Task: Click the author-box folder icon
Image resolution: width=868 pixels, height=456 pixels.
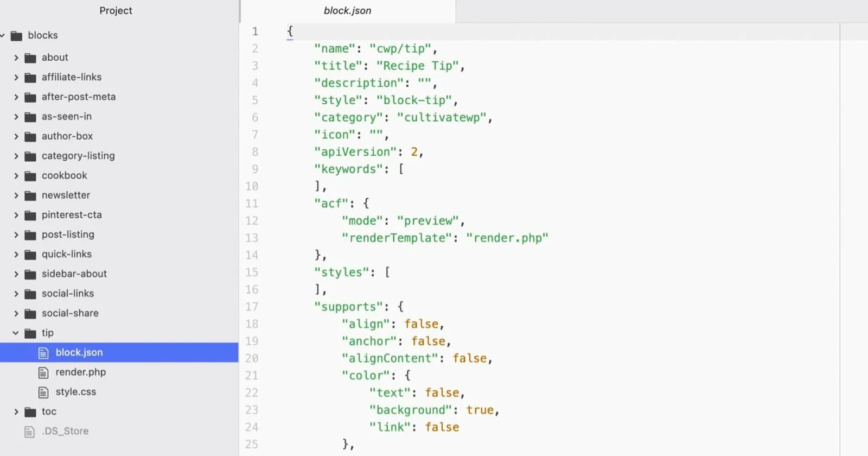Action: pos(30,136)
